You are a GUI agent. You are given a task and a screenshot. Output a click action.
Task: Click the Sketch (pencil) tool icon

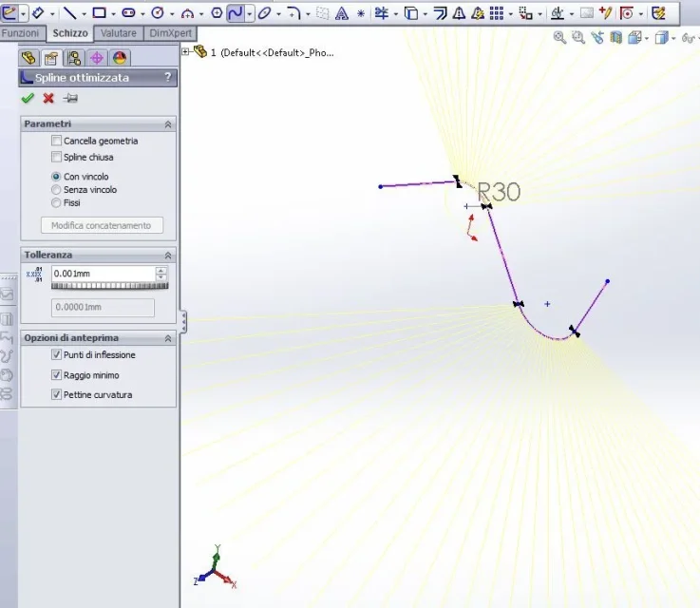(x=9, y=13)
